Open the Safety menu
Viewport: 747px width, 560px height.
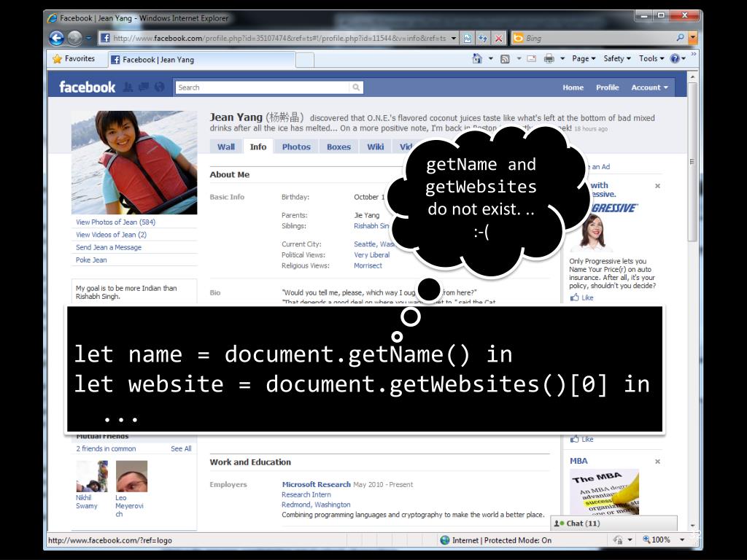click(617, 58)
